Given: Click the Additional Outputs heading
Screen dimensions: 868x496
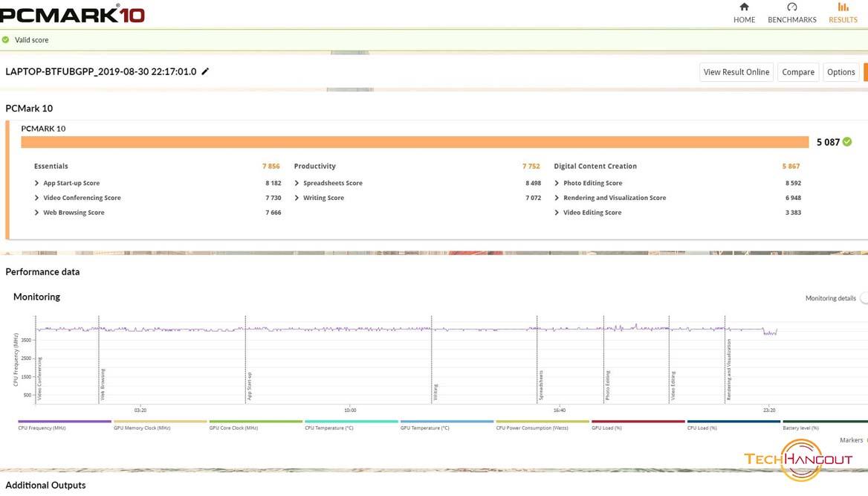Looking at the screenshot, I should 45,485.
